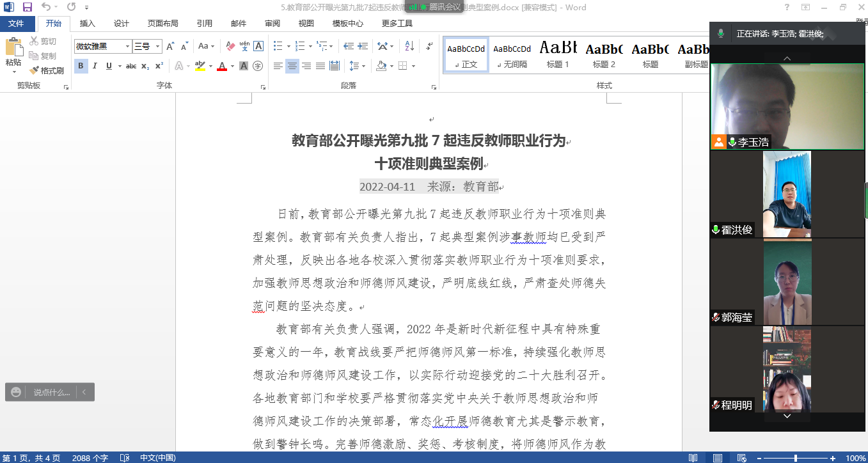
Task: Click the subscript x₂ icon
Action: pos(145,66)
